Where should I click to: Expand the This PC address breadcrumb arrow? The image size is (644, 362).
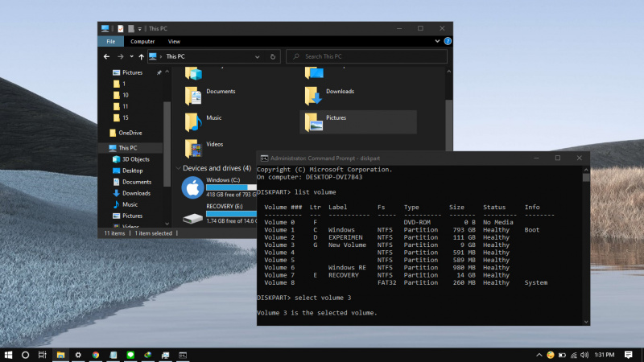[x=160, y=56]
